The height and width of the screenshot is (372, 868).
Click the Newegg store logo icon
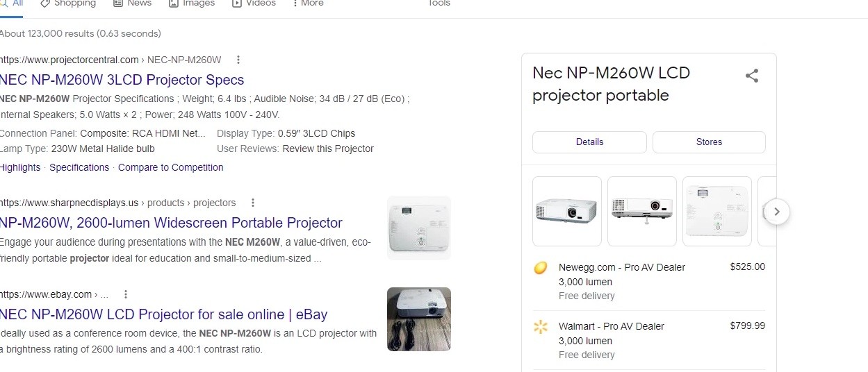point(540,268)
